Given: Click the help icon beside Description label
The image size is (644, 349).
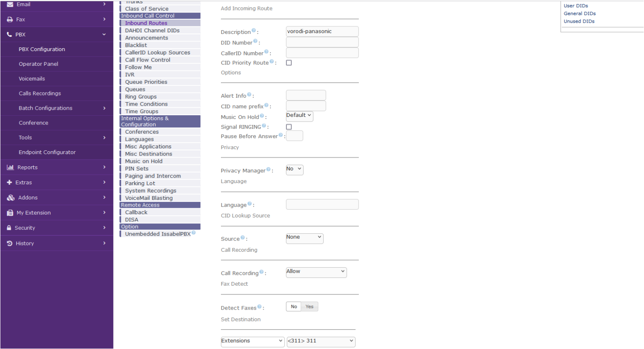Looking at the screenshot, I should click(x=254, y=31).
